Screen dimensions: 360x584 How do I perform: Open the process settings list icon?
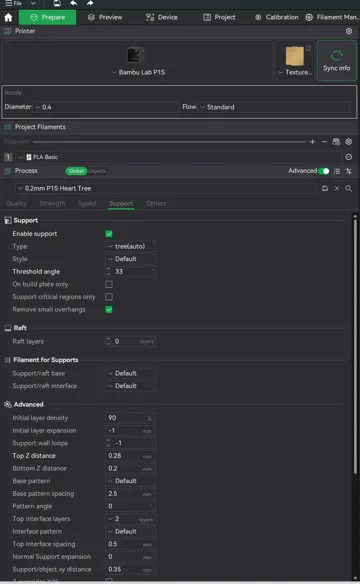click(x=337, y=171)
